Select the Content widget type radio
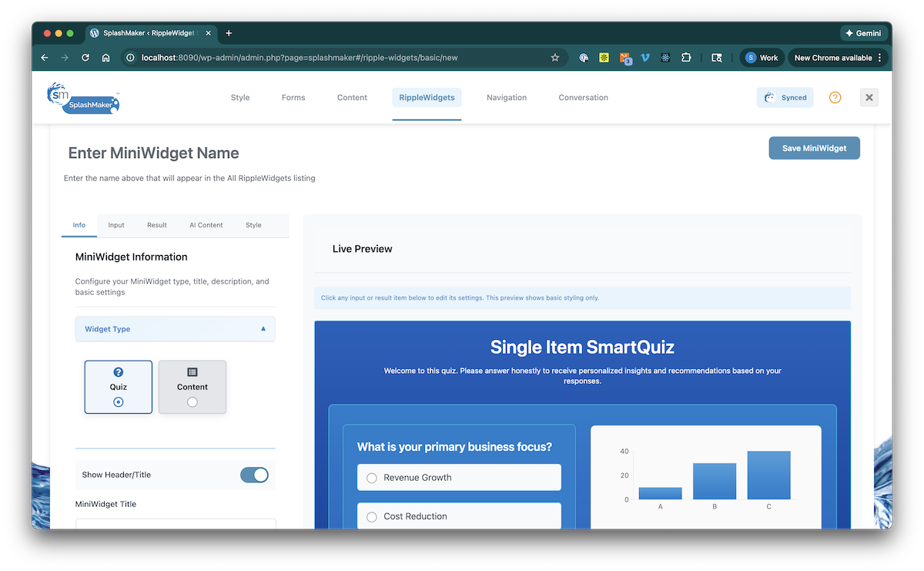This screenshot has width=924, height=571. (192, 401)
